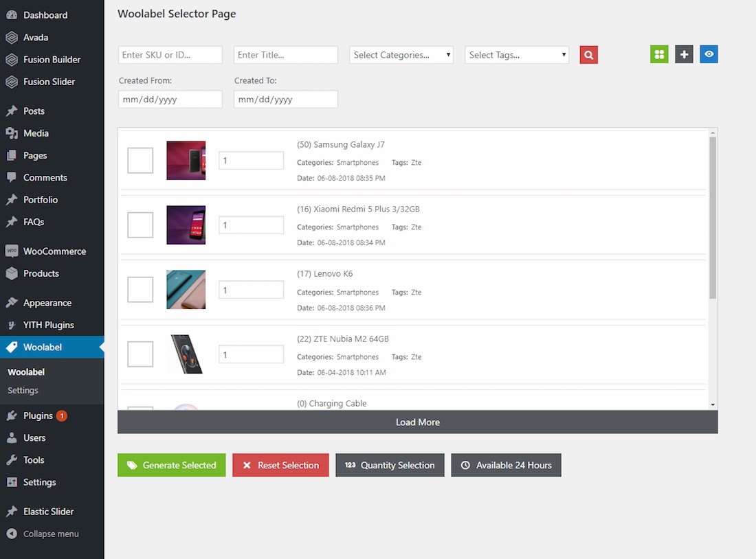Screen dimensions: 756x559
Task: Click the Lenovo K6 thumbnail
Action: click(186, 290)
